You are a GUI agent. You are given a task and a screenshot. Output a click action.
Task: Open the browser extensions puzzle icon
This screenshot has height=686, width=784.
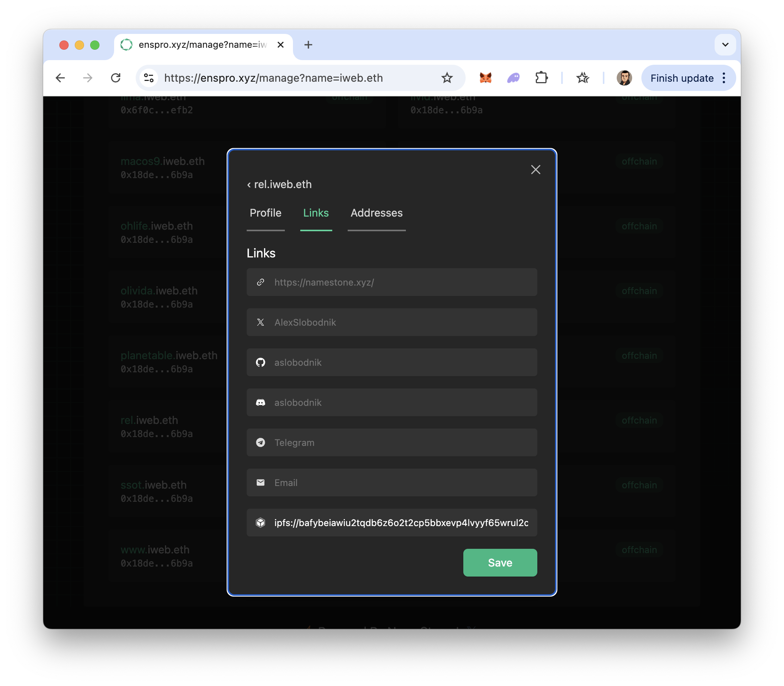tap(541, 78)
